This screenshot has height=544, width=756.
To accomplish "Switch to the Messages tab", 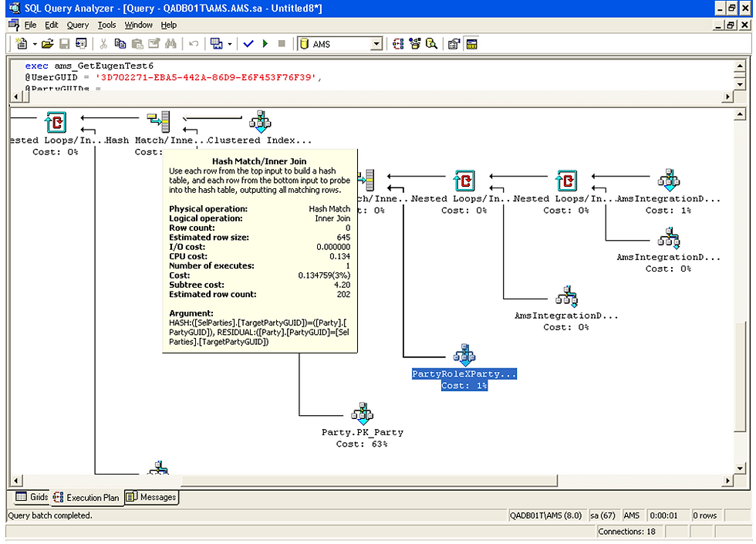I will [x=152, y=497].
